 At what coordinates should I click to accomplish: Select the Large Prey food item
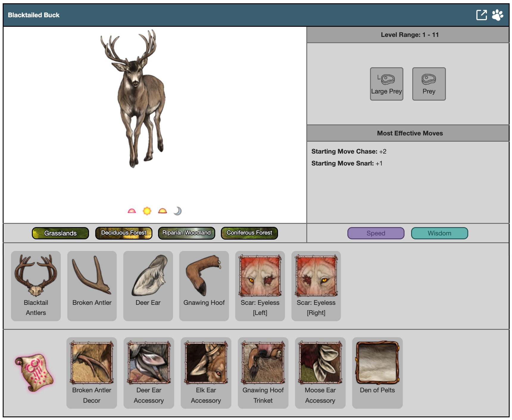pyautogui.click(x=386, y=84)
